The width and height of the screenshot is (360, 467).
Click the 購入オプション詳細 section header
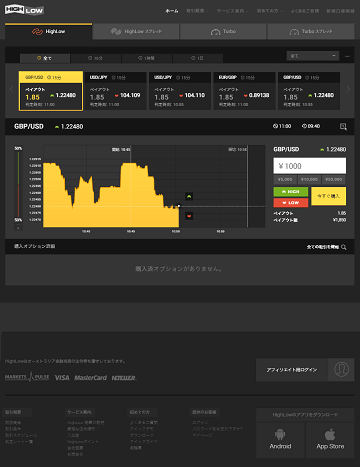pos(35,246)
